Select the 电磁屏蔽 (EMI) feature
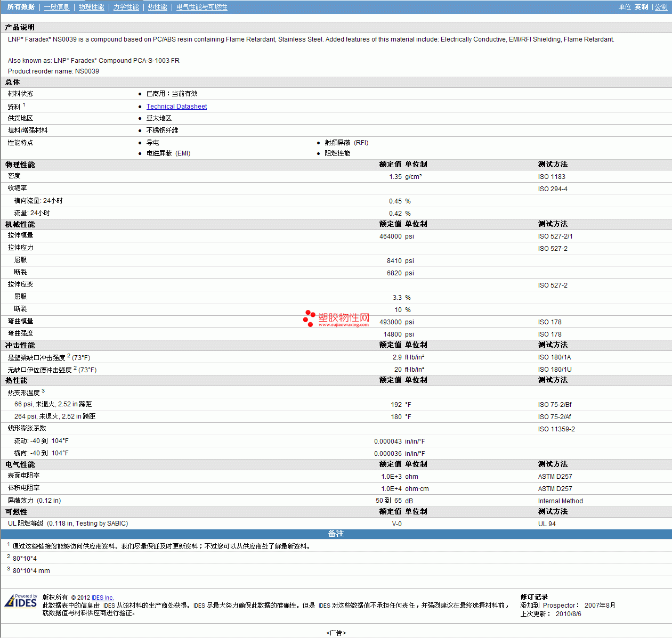Image resolution: width=672 pixels, height=638 pixels. tap(168, 153)
